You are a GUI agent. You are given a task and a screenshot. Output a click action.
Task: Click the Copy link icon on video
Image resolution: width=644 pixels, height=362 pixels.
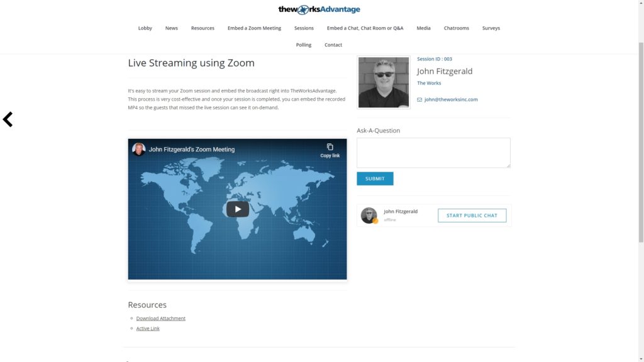point(330,147)
